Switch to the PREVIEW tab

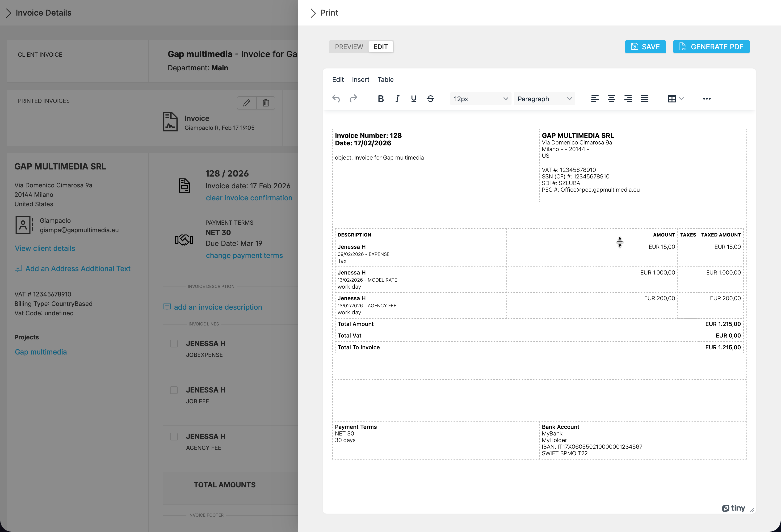[x=349, y=47]
